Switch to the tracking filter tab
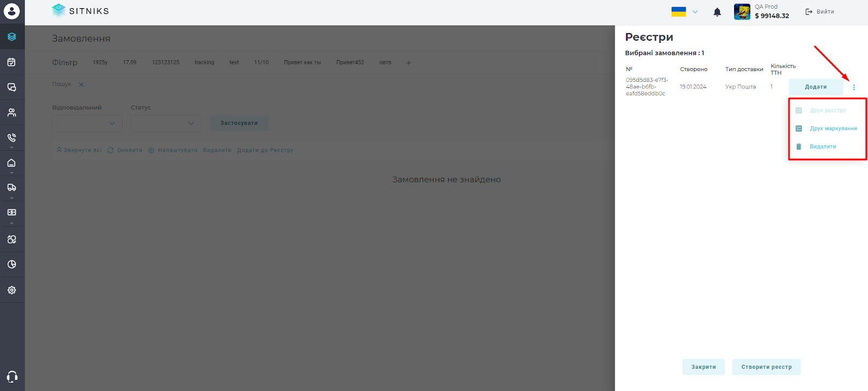This screenshot has height=391, width=868. pyautogui.click(x=205, y=62)
